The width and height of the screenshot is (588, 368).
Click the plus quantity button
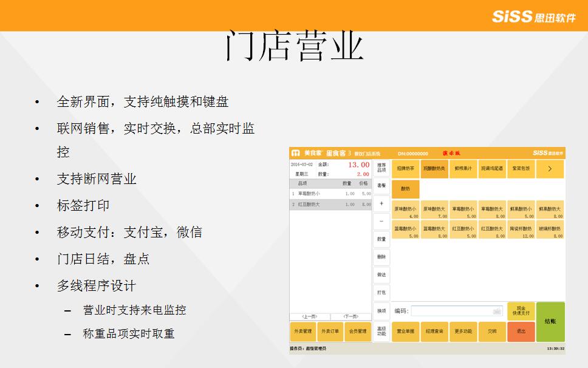click(381, 203)
